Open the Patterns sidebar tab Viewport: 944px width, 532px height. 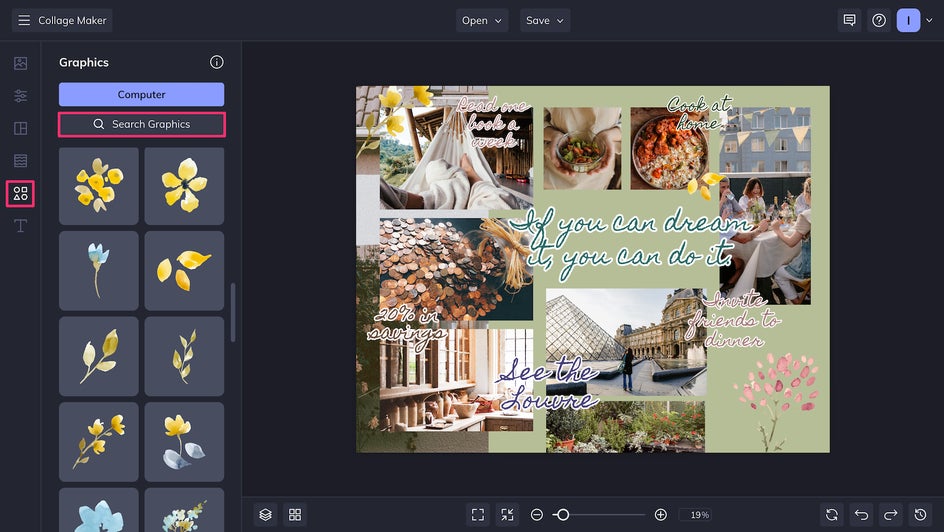pyautogui.click(x=20, y=161)
